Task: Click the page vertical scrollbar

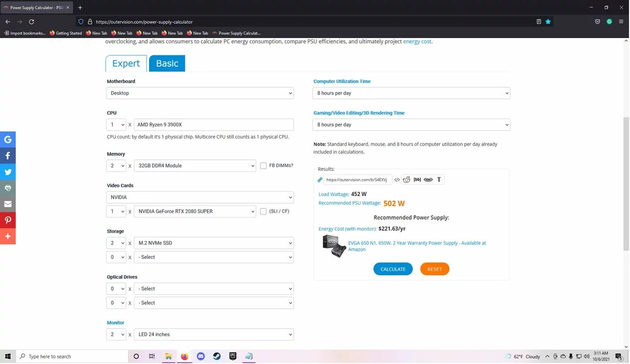Action: click(x=626, y=184)
